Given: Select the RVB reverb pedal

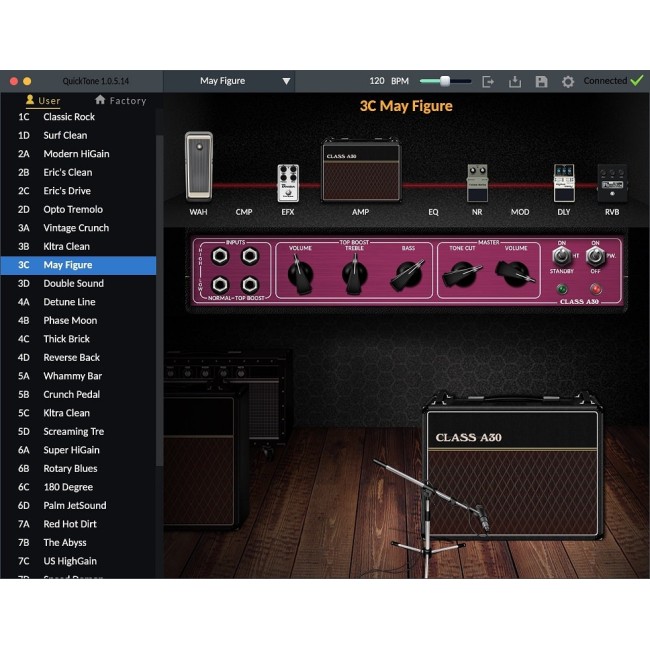Looking at the screenshot, I should 611,185.
